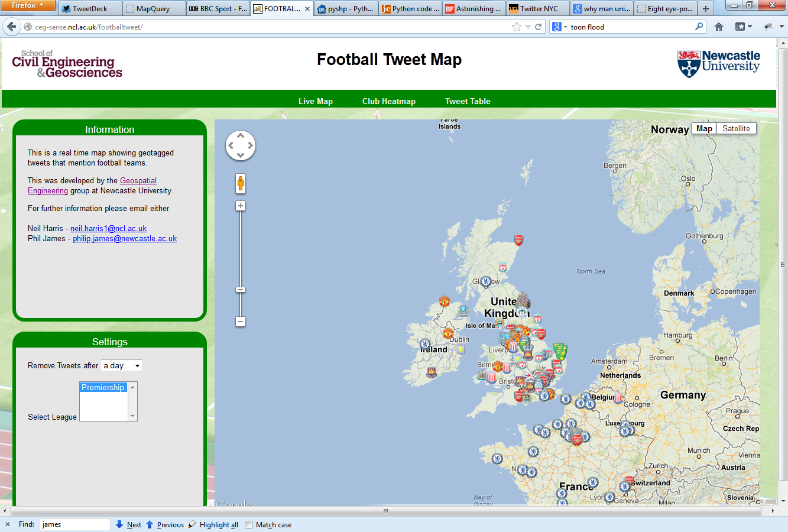788x532 pixels.
Task: Click the map zoom slider handle
Action: [241, 290]
